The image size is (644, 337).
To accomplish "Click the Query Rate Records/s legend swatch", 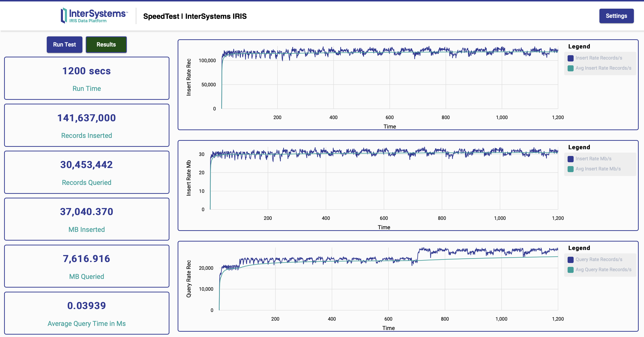I will [570, 260].
